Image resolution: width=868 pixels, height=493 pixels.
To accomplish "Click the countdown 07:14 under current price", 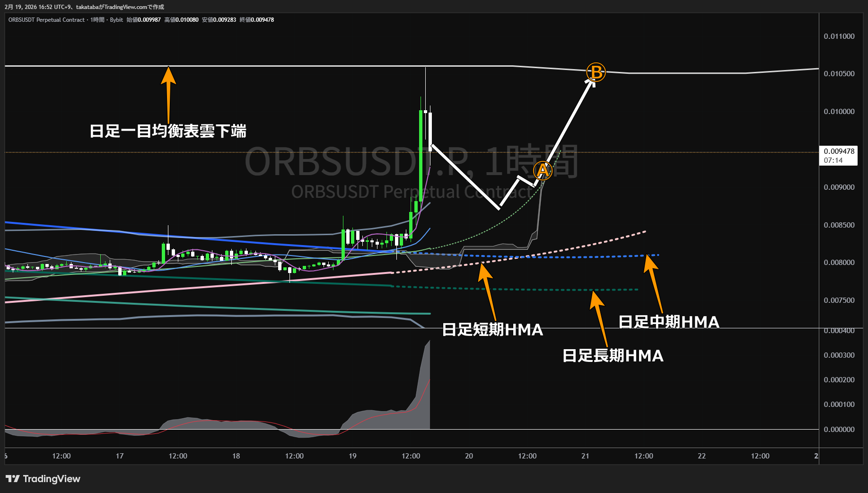I will coord(833,160).
